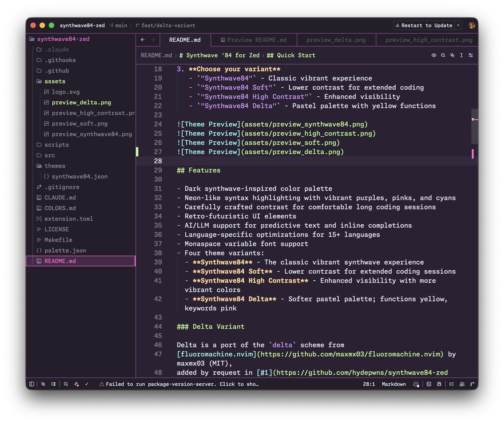Open inline assist sparkle in editor toolbar
Screen dimensions: 504x424
pyautogui.click(x=452, y=55)
